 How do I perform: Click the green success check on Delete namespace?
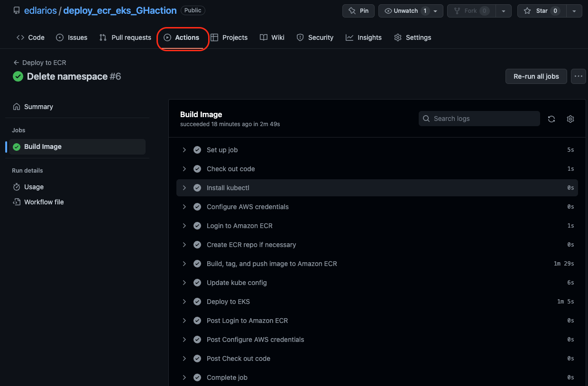point(18,76)
